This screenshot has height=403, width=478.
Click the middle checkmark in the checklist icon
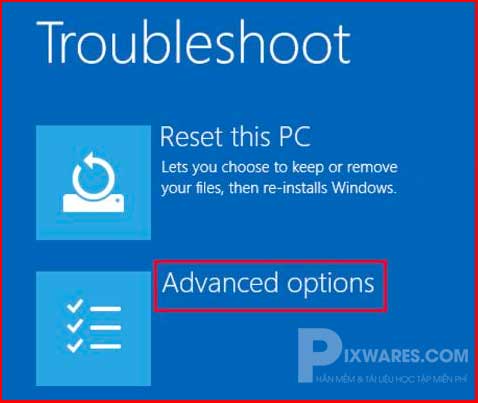click(75, 325)
